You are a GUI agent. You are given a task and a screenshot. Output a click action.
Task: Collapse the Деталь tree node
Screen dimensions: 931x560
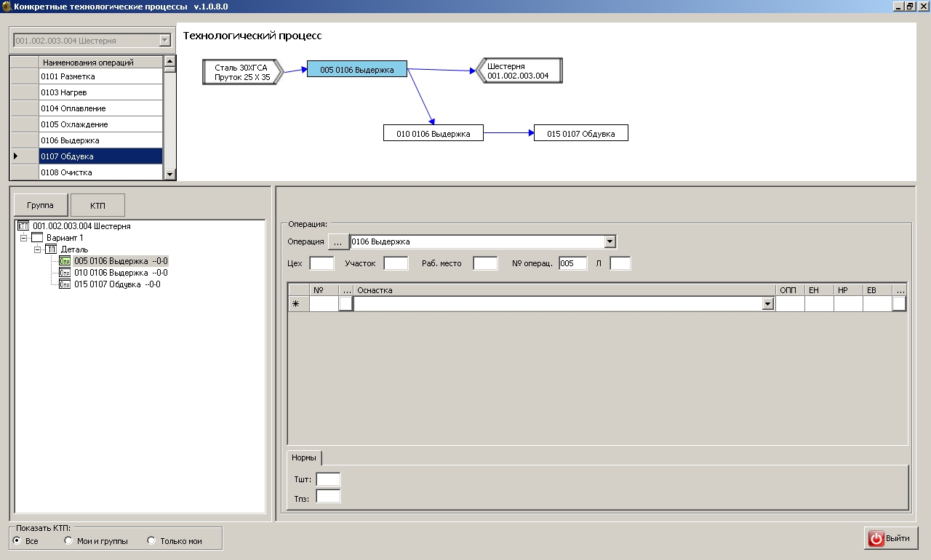pyautogui.click(x=38, y=249)
